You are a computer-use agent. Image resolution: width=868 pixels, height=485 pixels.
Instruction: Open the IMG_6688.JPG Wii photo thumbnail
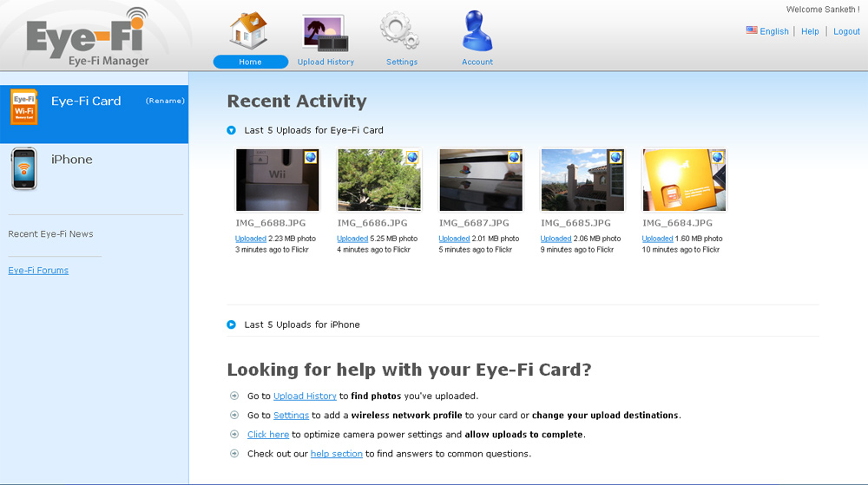point(278,180)
